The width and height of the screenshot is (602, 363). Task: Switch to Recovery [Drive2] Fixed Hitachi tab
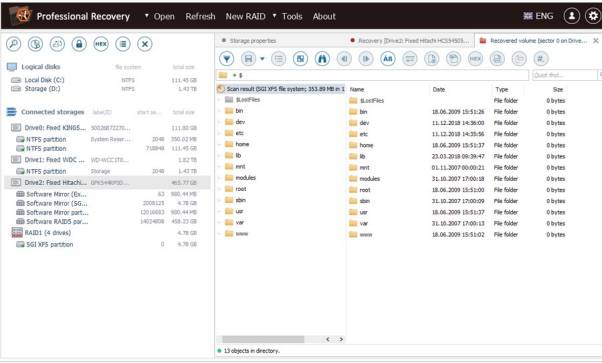pos(409,41)
